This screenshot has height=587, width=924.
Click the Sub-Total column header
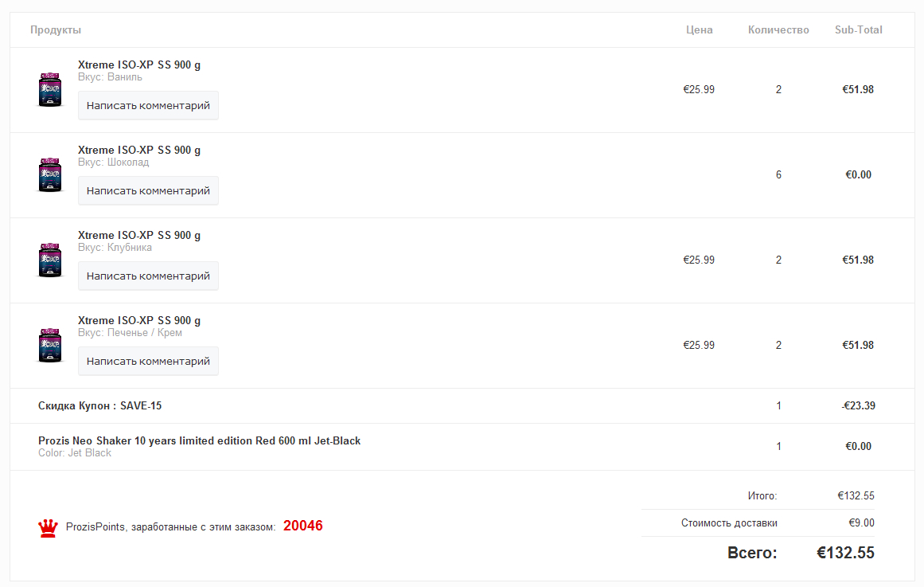(x=858, y=30)
